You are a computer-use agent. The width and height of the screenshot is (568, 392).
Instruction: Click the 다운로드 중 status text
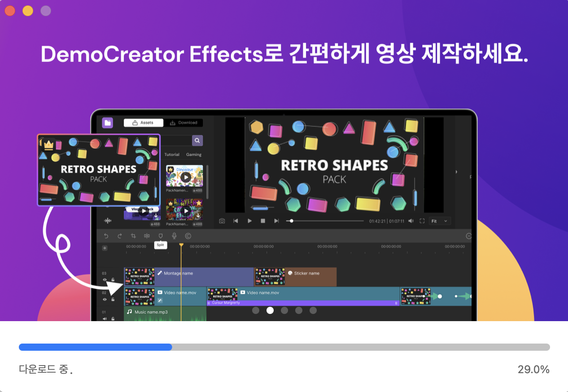[x=46, y=370]
